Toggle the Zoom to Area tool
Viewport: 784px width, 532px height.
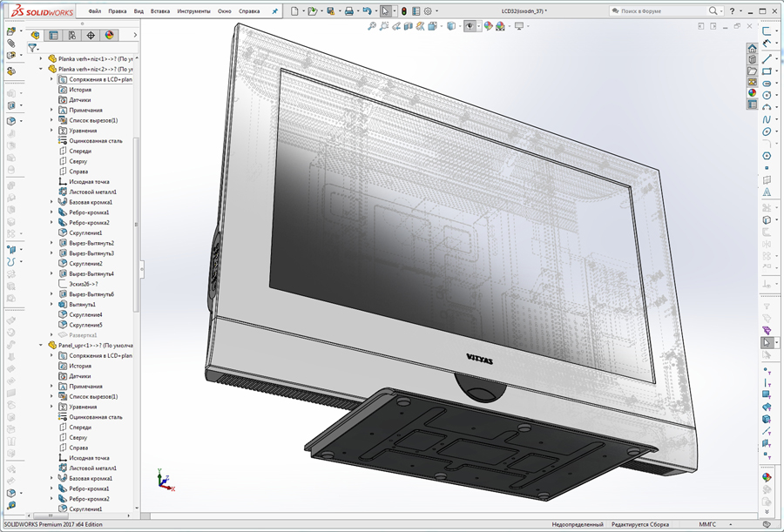pyautogui.click(x=384, y=26)
